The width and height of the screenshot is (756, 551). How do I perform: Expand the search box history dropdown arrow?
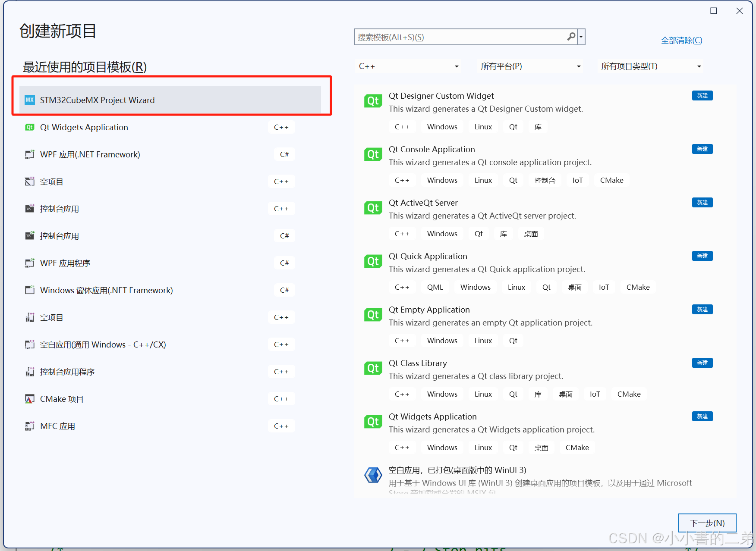click(x=581, y=37)
